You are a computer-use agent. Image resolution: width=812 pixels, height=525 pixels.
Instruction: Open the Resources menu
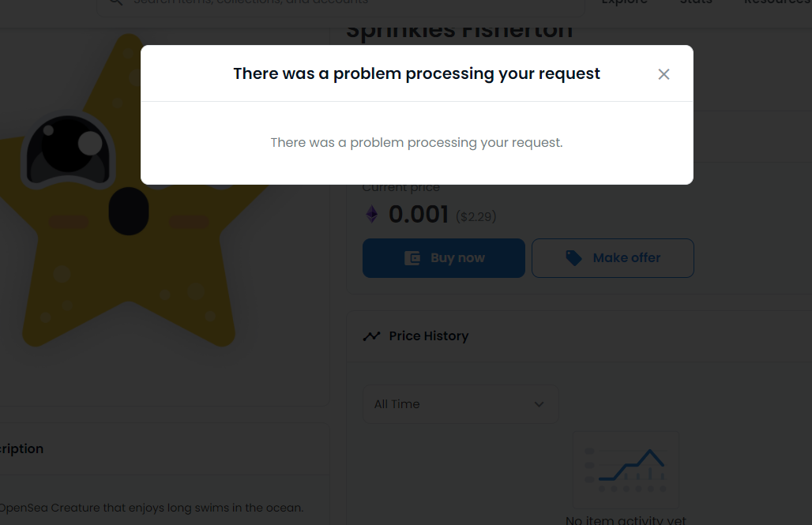click(x=776, y=2)
